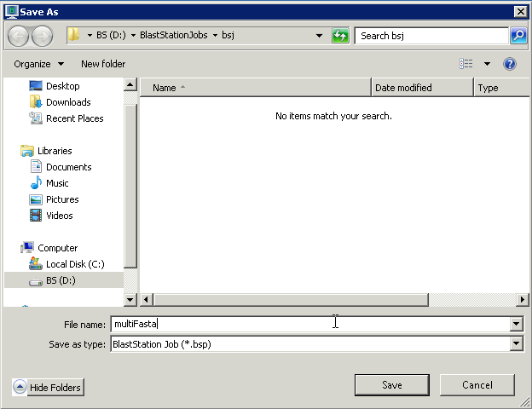Click the Hide Folders arrow icon

(20, 387)
